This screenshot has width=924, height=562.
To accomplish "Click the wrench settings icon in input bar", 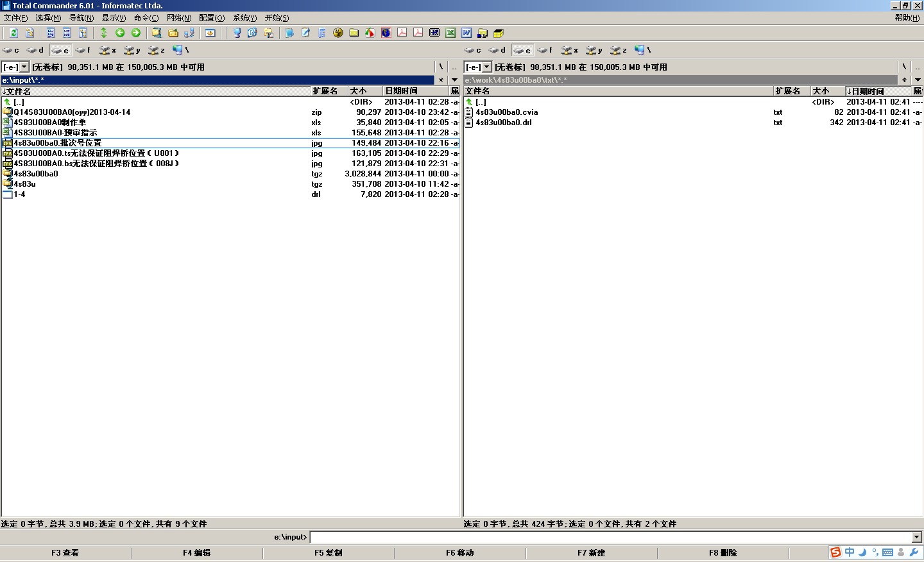I will [x=914, y=552].
